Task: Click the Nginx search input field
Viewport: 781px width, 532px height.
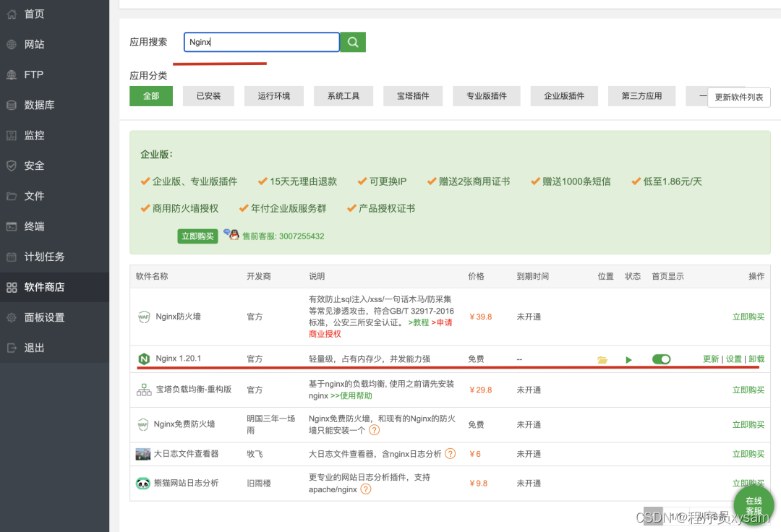Action: 262,43
